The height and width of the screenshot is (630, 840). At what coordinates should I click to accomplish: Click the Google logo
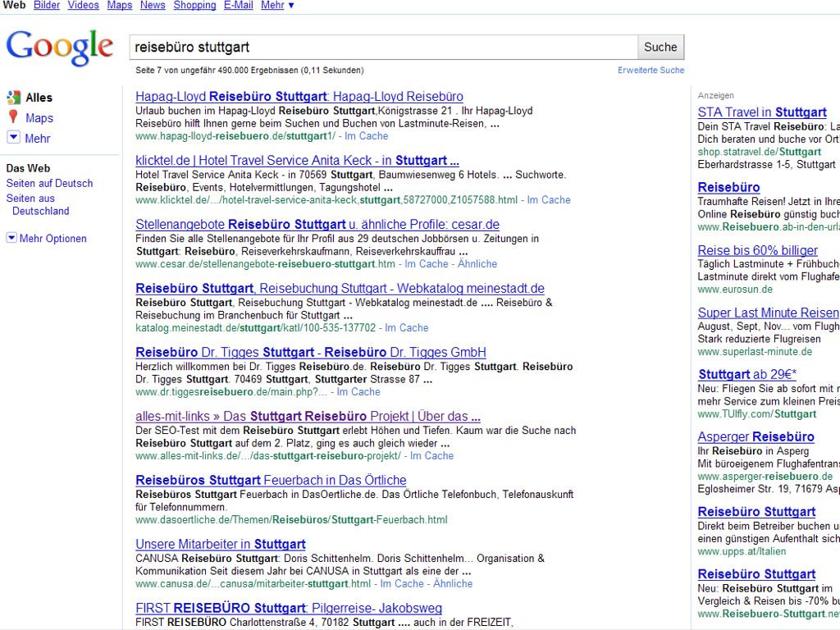click(x=59, y=48)
